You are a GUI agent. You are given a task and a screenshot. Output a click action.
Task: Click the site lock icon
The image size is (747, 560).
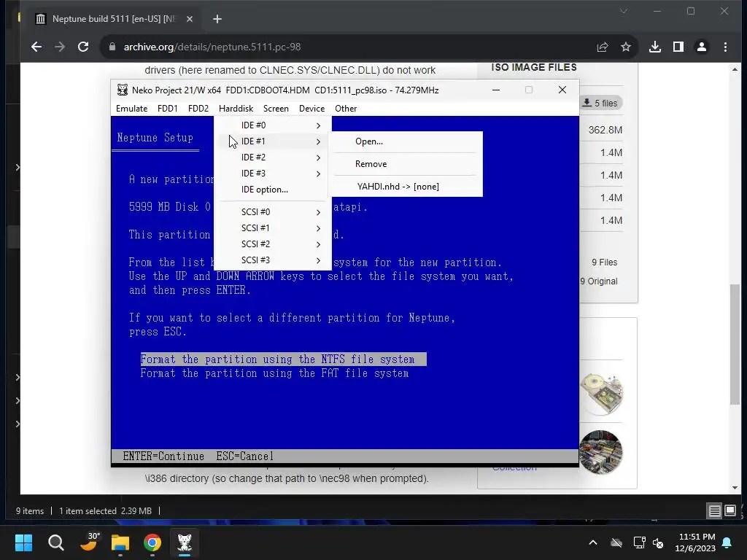[112, 47]
